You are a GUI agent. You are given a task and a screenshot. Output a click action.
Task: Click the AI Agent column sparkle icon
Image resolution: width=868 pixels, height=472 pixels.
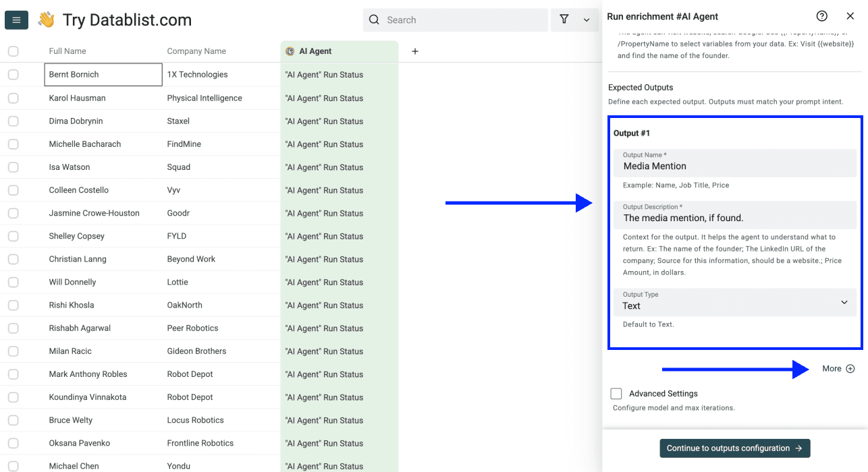click(x=290, y=51)
